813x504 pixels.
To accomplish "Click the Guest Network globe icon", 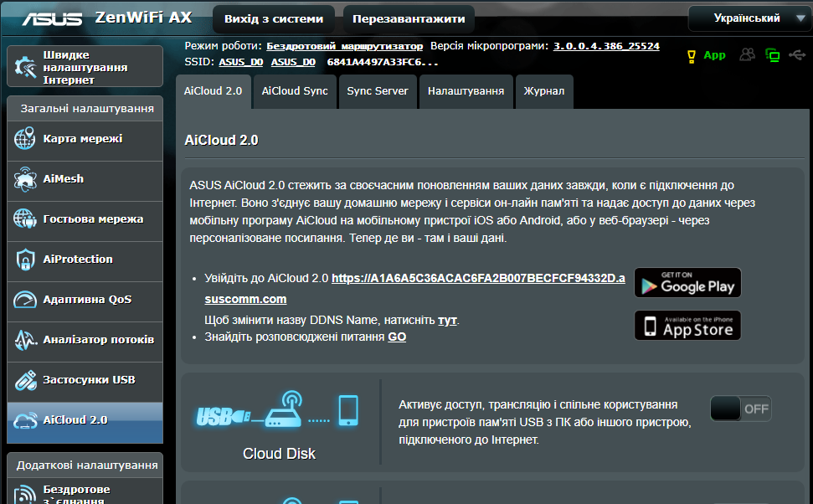I will pyautogui.click(x=25, y=219).
